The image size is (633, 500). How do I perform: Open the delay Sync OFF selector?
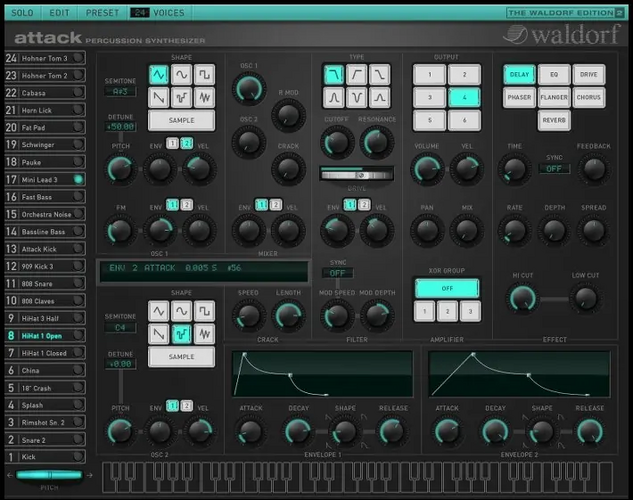point(554,169)
